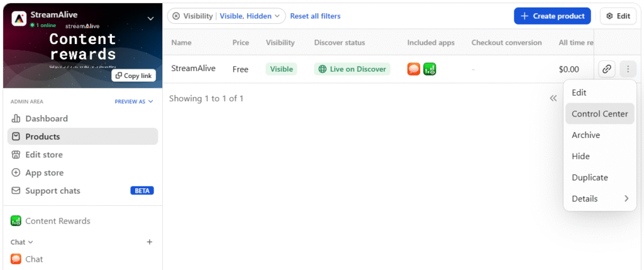The height and width of the screenshot is (270, 644).
Task: Collapse the Chat section chevron
Action: click(x=30, y=242)
